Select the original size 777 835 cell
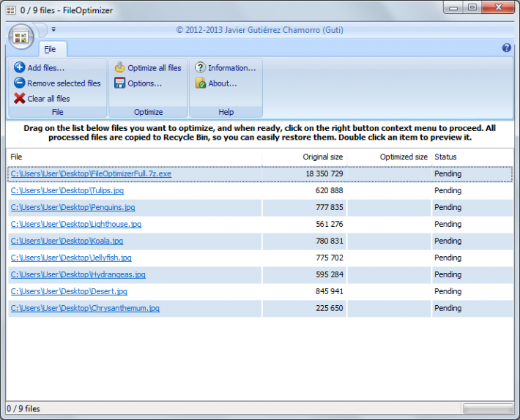 [305, 207]
